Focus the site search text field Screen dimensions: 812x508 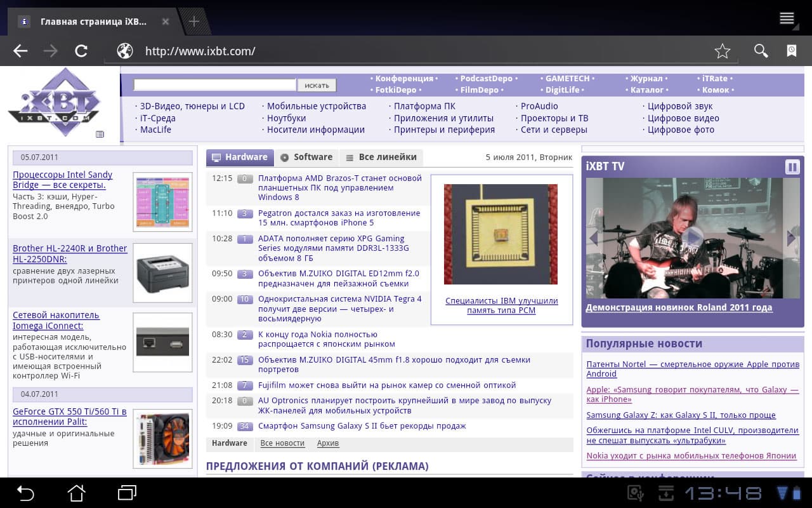214,85
